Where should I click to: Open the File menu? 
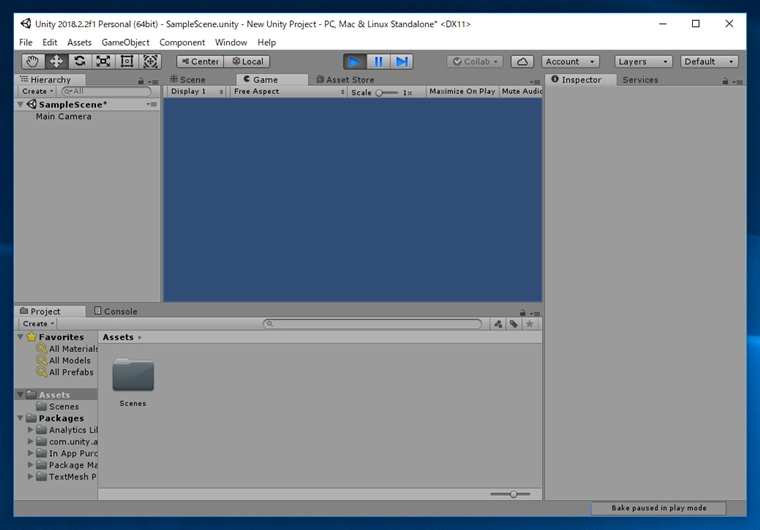26,43
